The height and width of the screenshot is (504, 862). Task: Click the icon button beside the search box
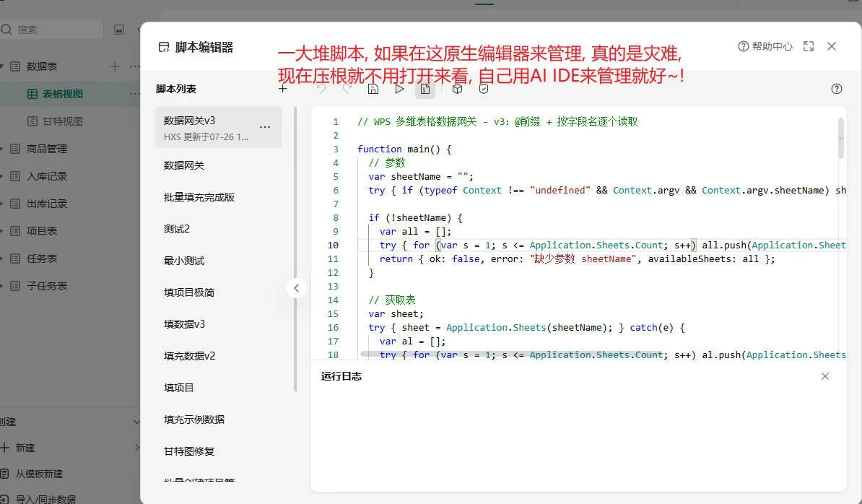point(118,30)
